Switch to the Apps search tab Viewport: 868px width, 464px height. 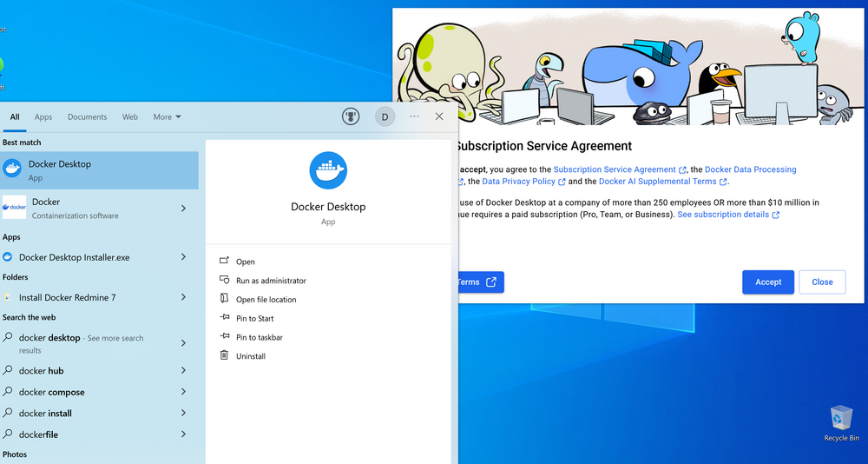click(43, 117)
